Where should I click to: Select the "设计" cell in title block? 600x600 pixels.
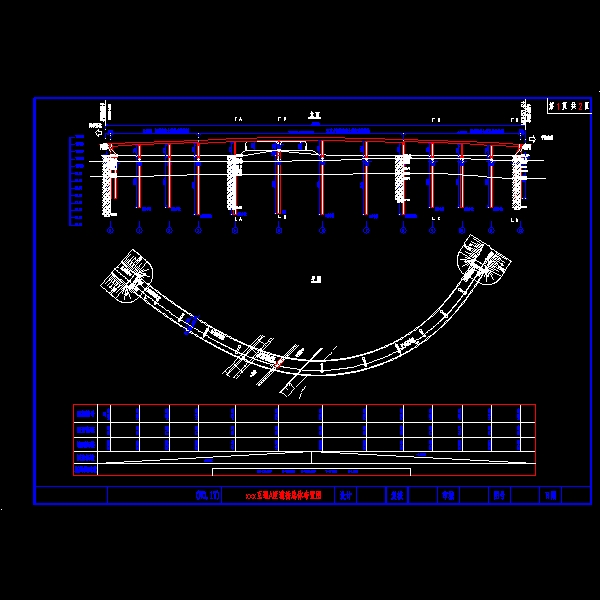346,495
